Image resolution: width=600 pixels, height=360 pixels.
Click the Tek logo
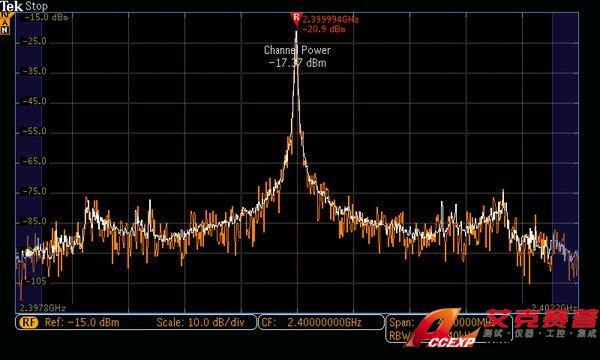click(11, 6)
